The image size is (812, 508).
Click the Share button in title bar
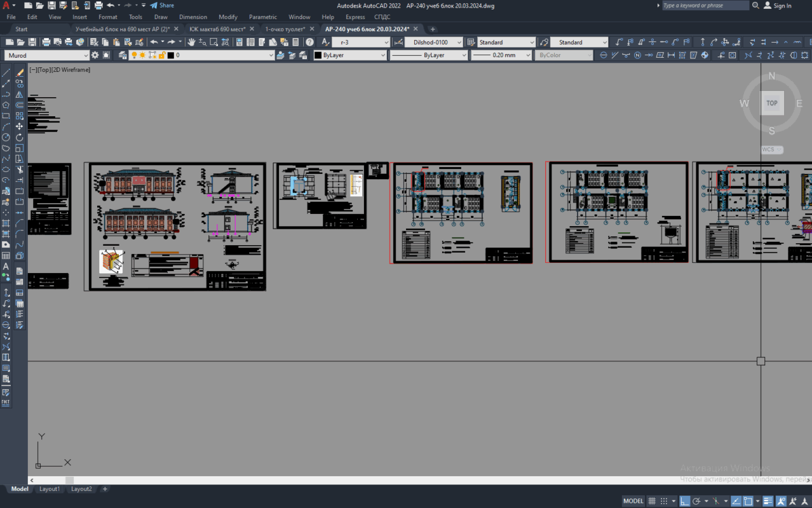[x=162, y=5]
